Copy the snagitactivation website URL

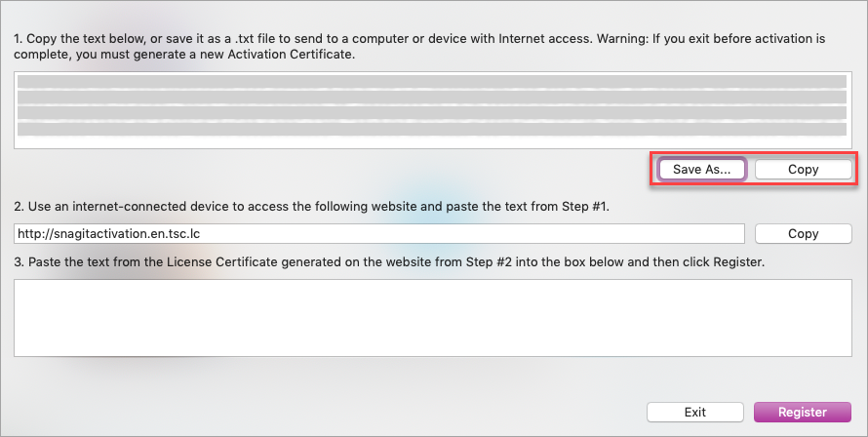coord(803,233)
